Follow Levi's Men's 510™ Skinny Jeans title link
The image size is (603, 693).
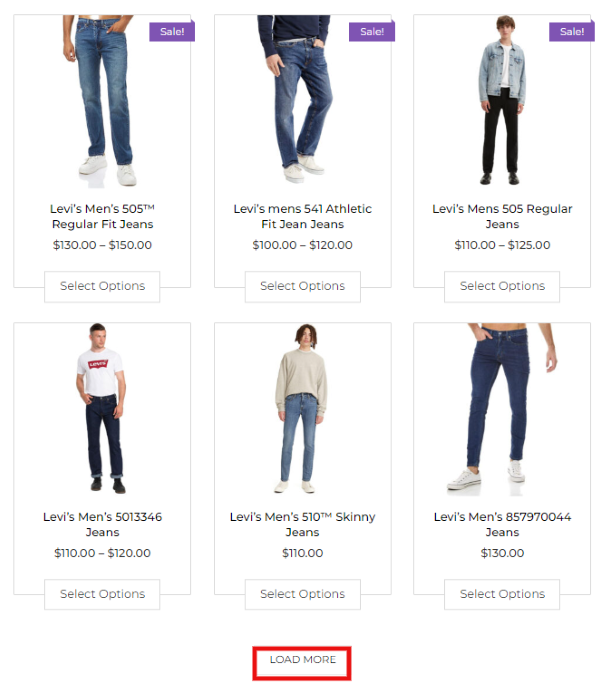click(302, 524)
